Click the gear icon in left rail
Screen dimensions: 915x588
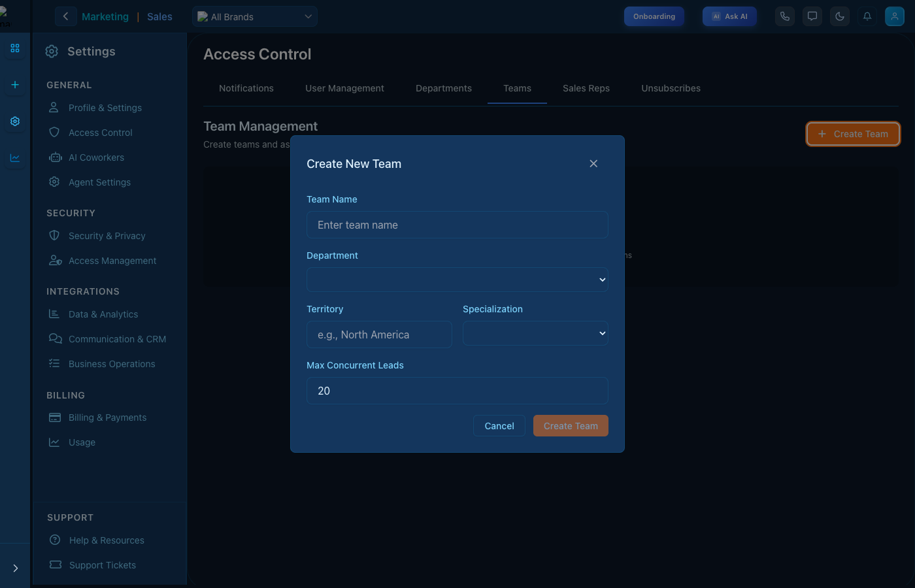pos(15,122)
